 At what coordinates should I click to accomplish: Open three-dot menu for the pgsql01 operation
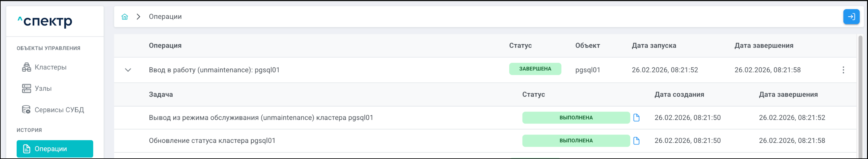(843, 70)
